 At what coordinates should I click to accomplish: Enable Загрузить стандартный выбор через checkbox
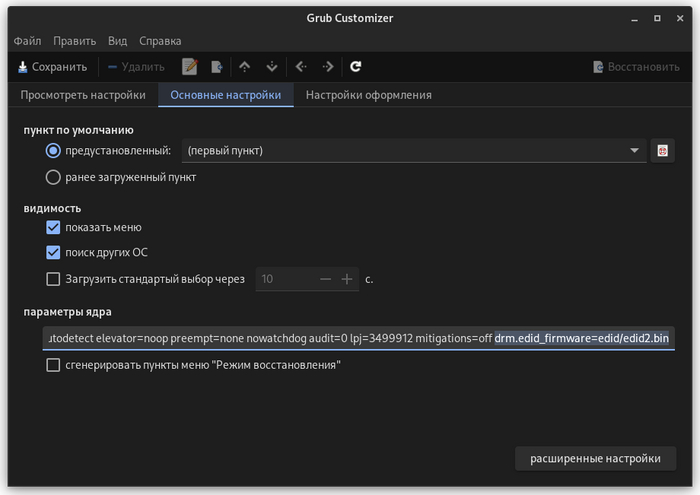tap(54, 279)
